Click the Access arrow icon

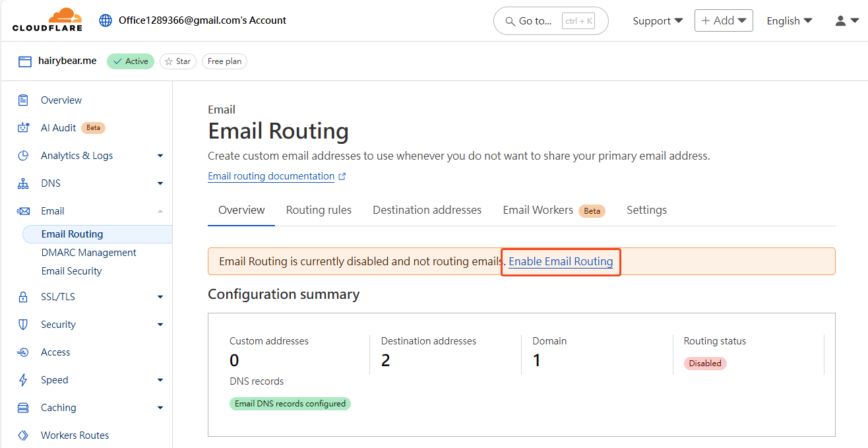[x=23, y=352]
